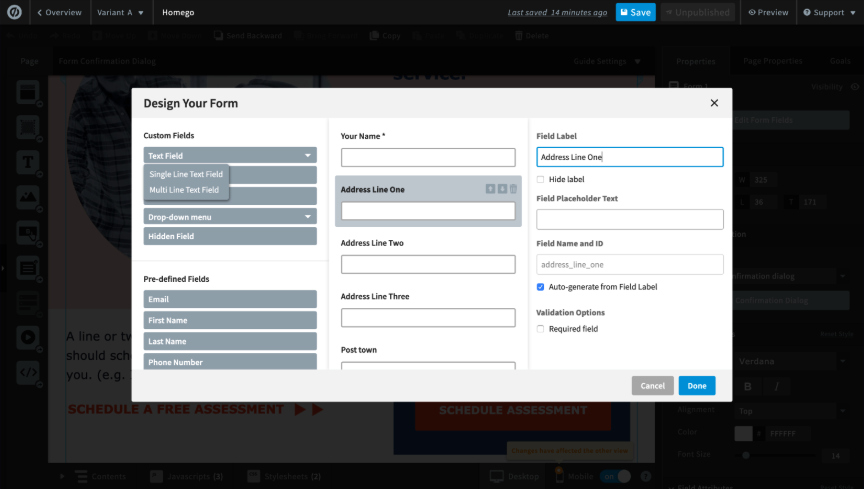Open the Stylesheets (2) manager
This screenshot has width=864, height=489.
284,476
